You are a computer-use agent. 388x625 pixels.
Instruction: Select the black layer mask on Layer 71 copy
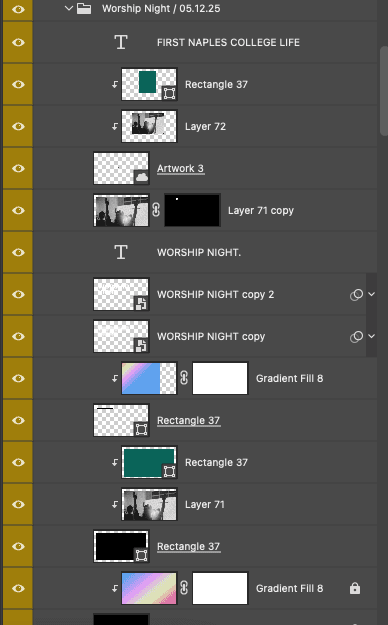(192, 210)
